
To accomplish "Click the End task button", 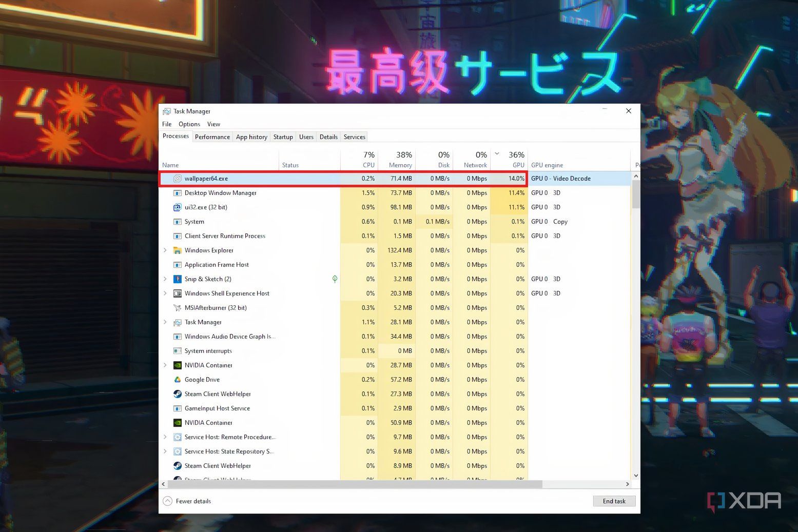I will point(614,501).
